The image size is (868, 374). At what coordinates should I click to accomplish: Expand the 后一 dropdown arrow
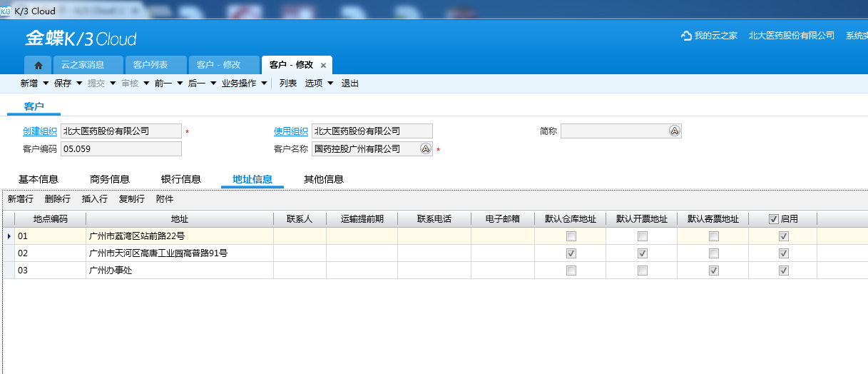click(213, 84)
